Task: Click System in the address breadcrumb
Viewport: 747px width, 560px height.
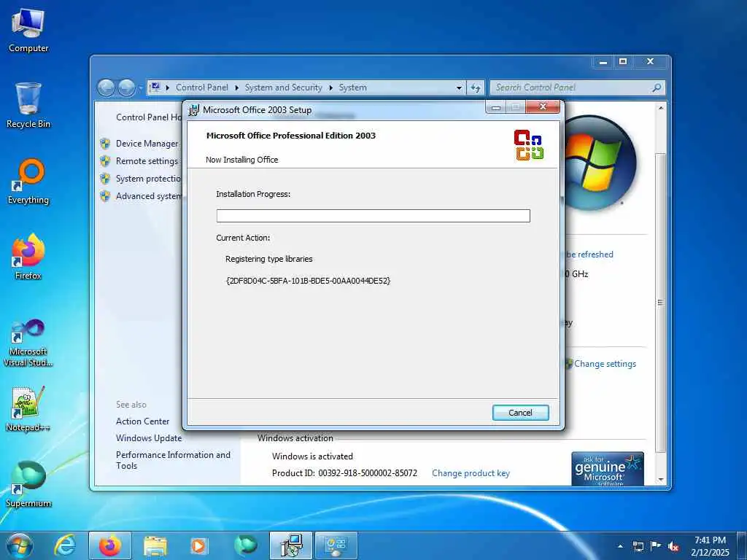Action: 352,87
